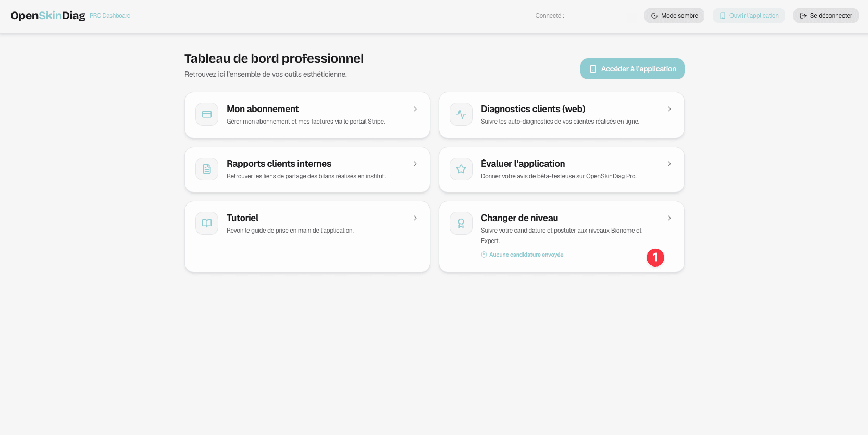Click the clock icon beside Aucune candidature envoyée
Image resolution: width=868 pixels, height=435 pixels.
484,255
